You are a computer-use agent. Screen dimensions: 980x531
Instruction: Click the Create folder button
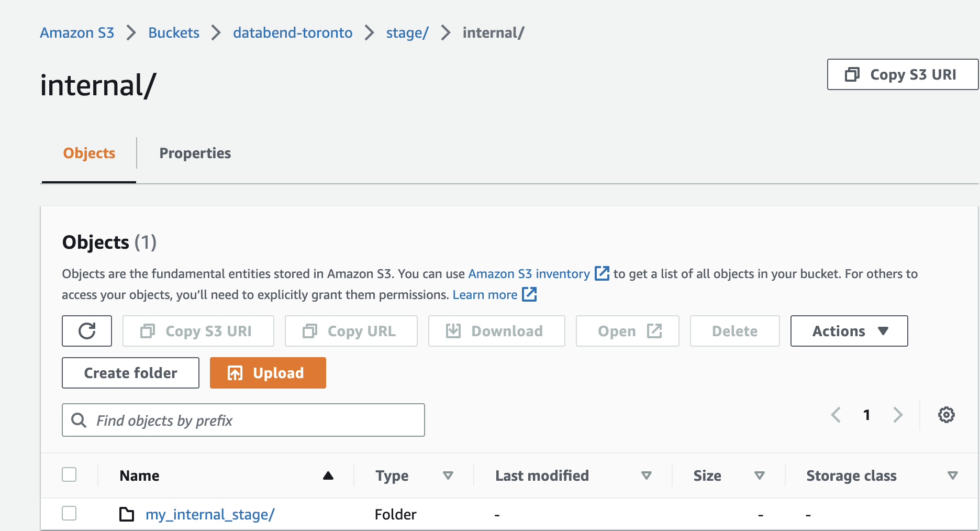click(130, 373)
